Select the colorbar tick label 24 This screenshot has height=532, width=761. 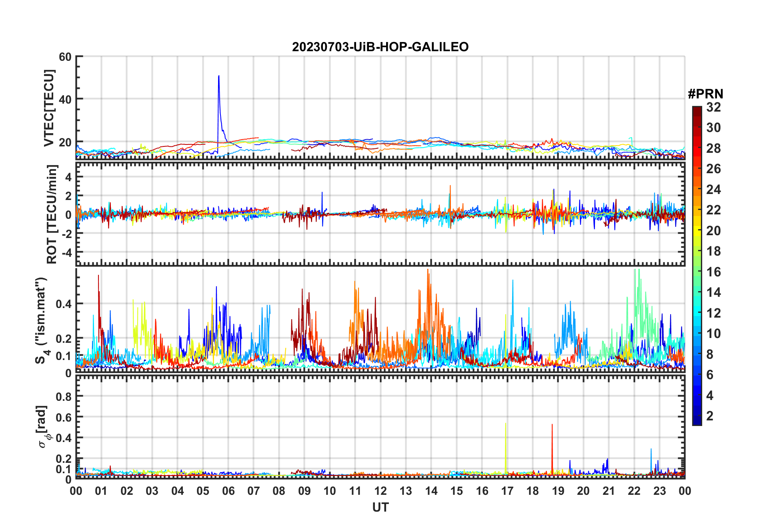click(713, 190)
